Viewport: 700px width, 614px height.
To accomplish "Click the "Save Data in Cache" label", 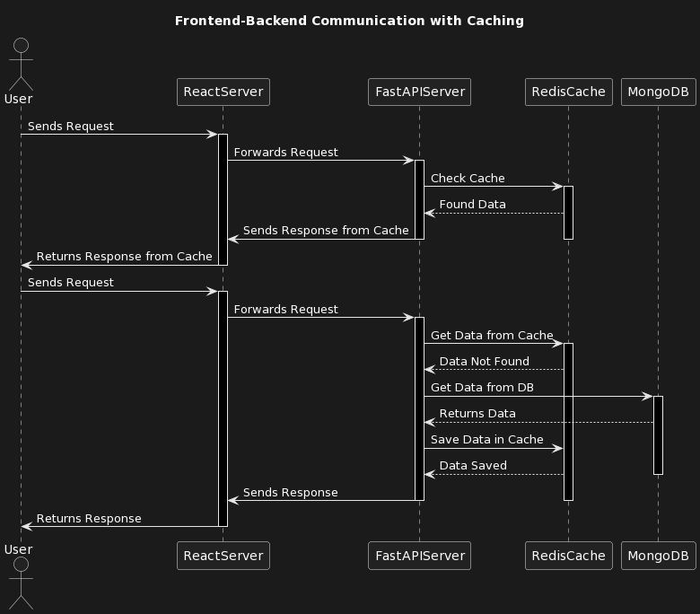I will coord(486,440).
